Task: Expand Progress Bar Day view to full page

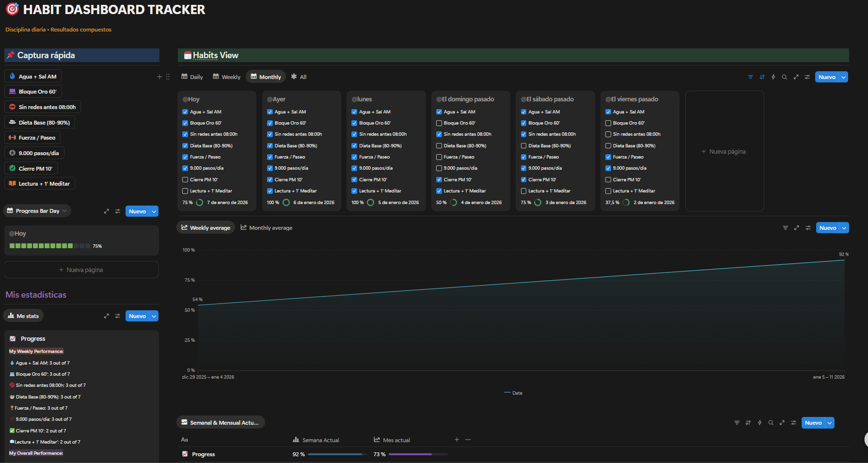Action: click(106, 211)
